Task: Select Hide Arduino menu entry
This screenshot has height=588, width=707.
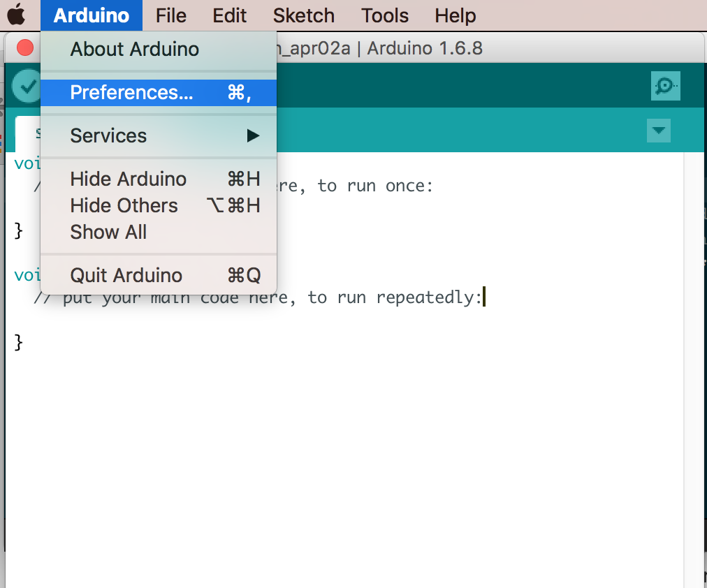Action: click(129, 179)
